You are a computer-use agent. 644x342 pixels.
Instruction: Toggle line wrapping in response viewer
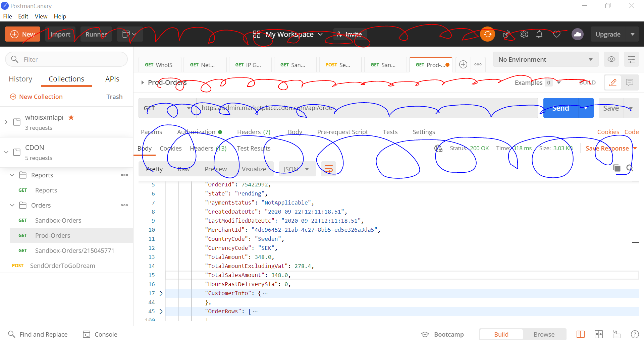(x=328, y=169)
